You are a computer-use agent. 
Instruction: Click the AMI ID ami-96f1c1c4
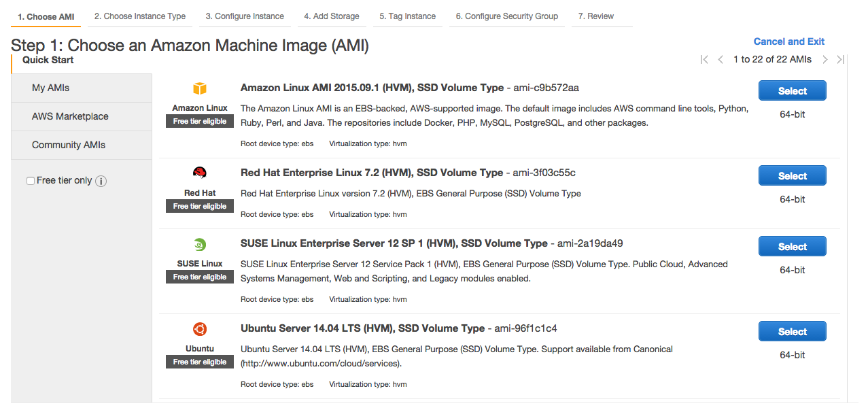pyautogui.click(x=525, y=328)
